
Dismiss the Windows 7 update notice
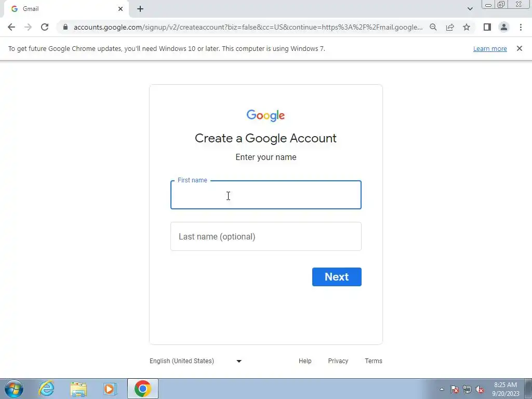[x=519, y=48]
